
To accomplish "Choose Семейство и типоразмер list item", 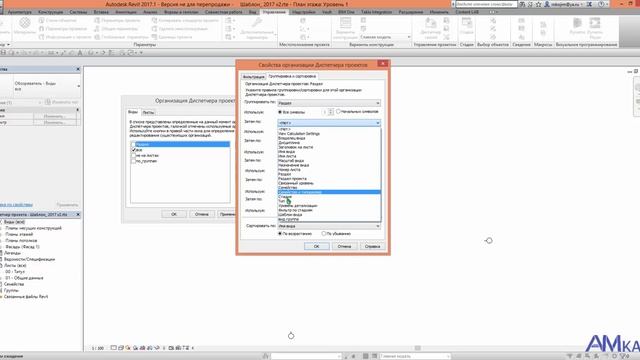I will (x=329, y=192).
